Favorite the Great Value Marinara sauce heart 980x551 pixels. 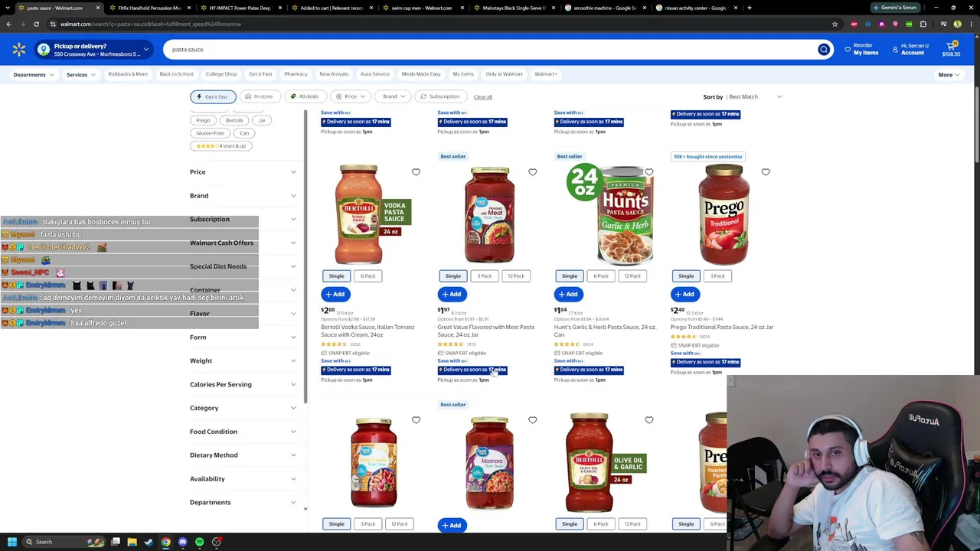click(532, 420)
